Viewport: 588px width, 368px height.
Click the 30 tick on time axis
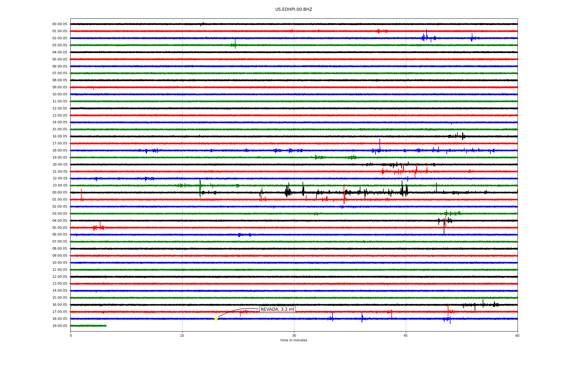tap(294, 335)
